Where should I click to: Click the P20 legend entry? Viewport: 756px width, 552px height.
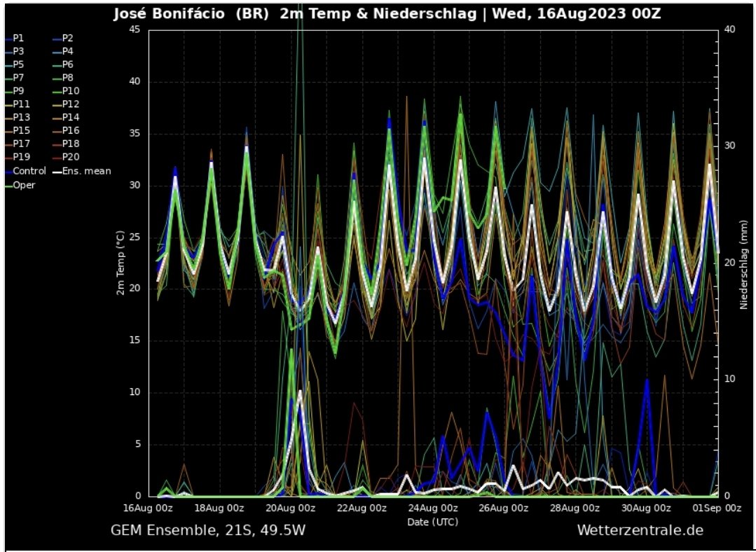67,157
